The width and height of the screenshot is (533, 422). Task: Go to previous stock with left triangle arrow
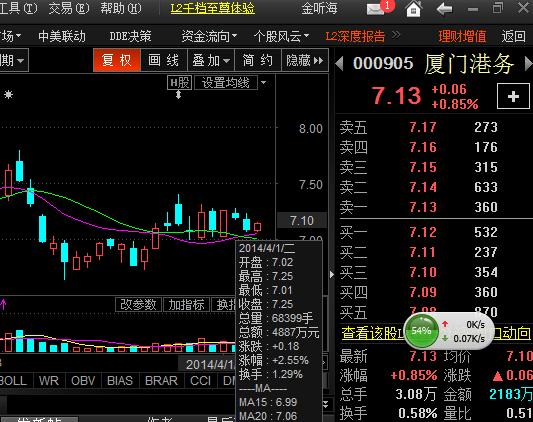[339, 64]
